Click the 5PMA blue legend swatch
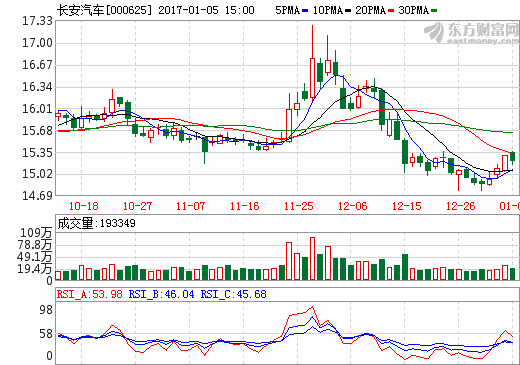This screenshot has height=365, width=520. (305, 11)
